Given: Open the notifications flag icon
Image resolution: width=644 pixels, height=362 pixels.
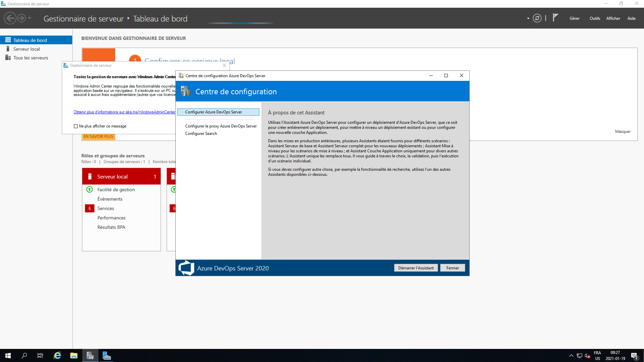Looking at the screenshot, I should (x=555, y=17).
